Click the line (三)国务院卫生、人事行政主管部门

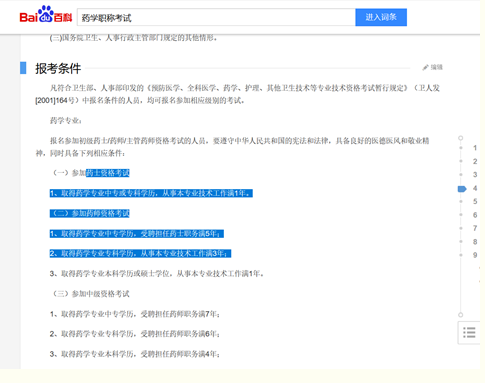(133, 38)
